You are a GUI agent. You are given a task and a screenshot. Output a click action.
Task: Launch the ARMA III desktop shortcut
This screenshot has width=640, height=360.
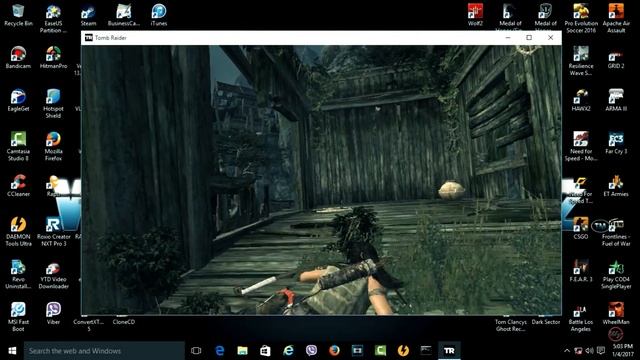[616, 100]
